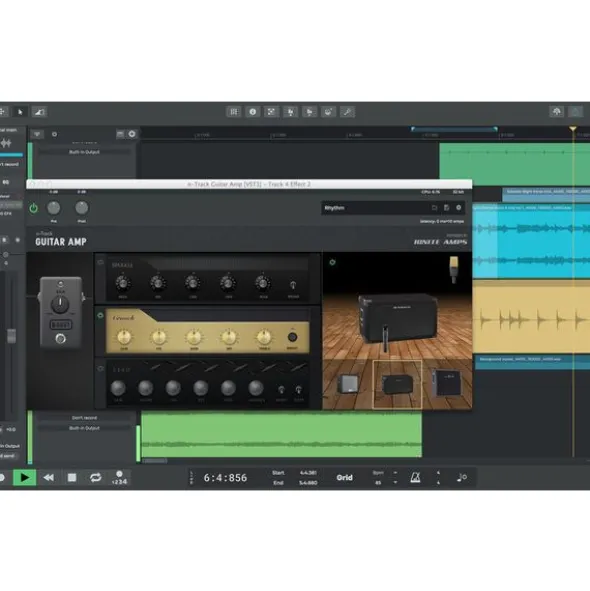
Task: Click the mixer channel volume fader
Action: pyautogui.click(x=11, y=335)
